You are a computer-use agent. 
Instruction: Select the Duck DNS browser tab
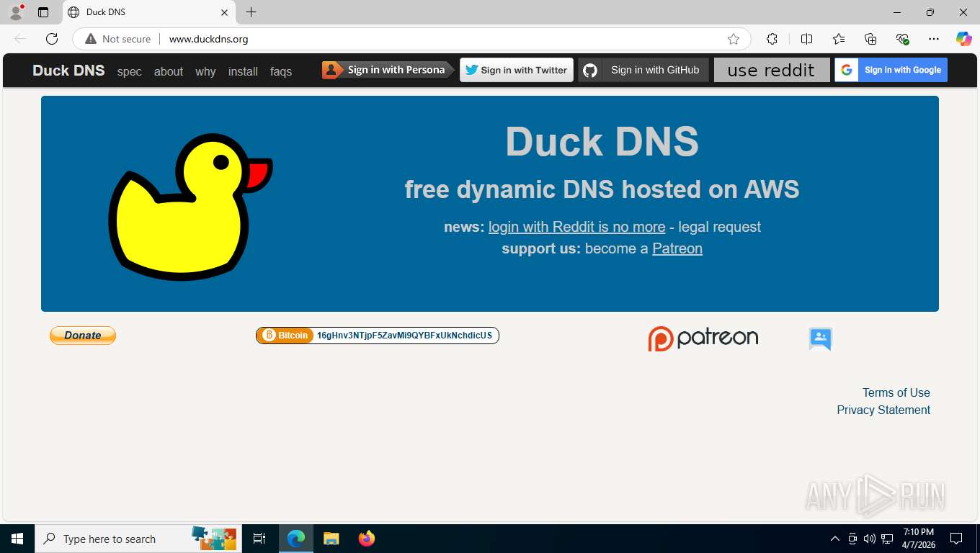coord(149,12)
